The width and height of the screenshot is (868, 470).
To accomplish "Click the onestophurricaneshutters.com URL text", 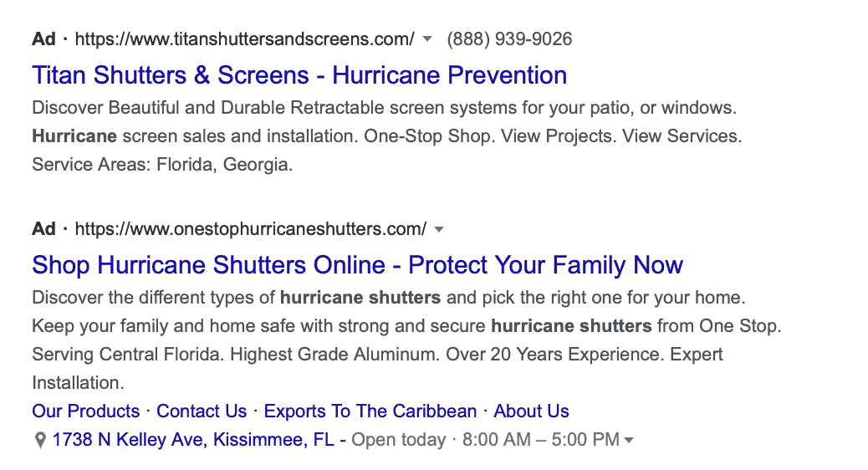I will (251, 229).
